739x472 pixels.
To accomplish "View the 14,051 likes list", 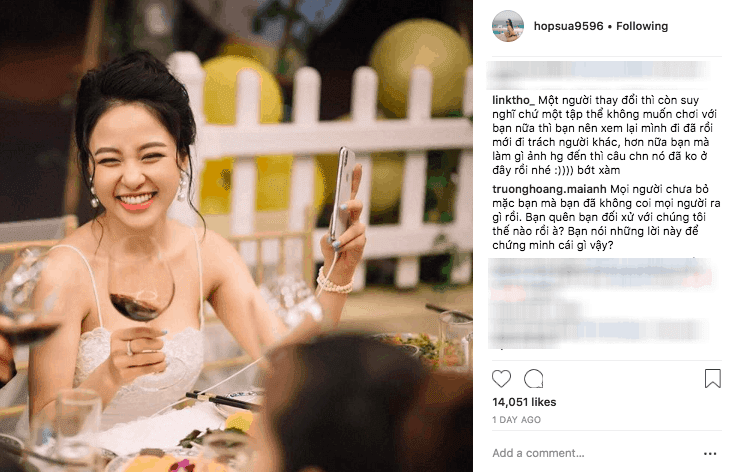I will pos(524,402).
